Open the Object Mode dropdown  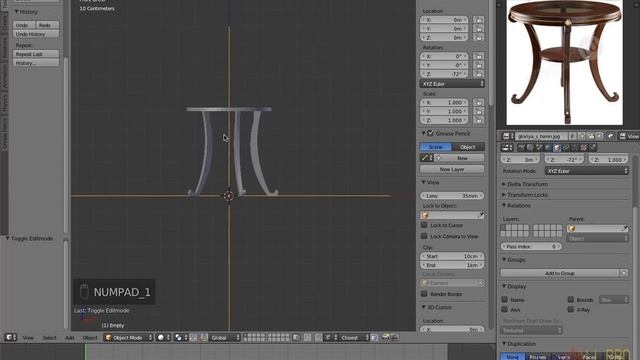pyautogui.click(x=129, y=338)
